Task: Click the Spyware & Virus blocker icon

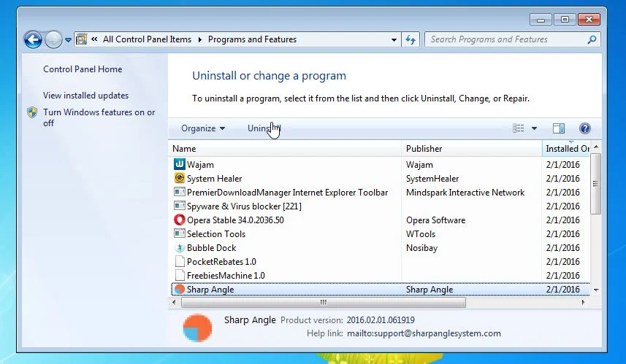Action: [x=180, y=206]
